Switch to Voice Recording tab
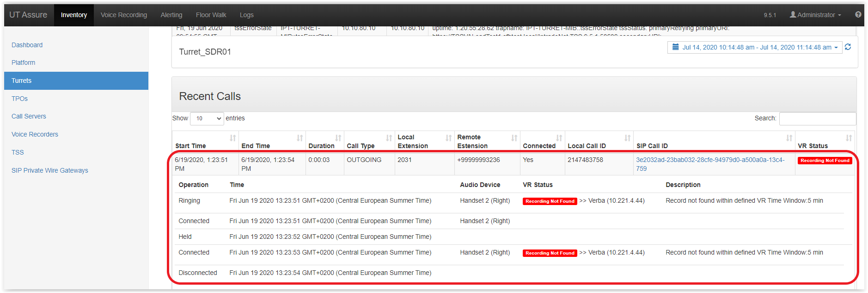Screen dimensions: 868x293 pyautogui.click(x=124, y=15)
